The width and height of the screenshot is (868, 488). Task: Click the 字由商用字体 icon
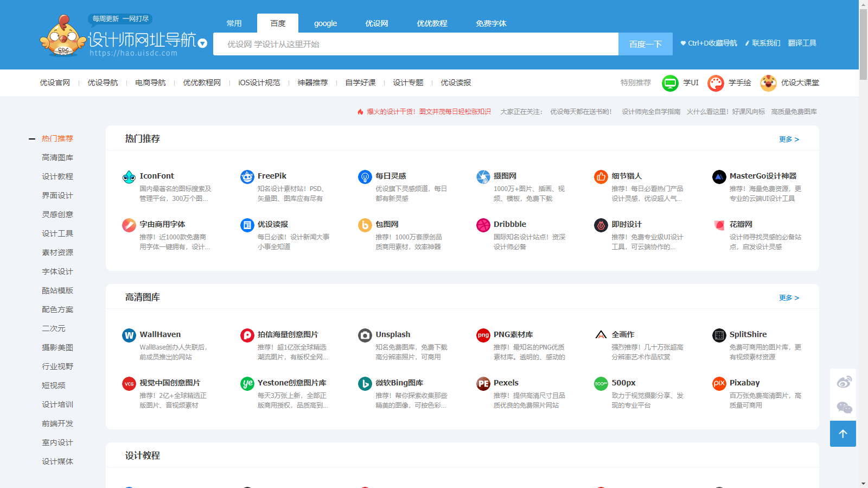(x=129, y=225)
